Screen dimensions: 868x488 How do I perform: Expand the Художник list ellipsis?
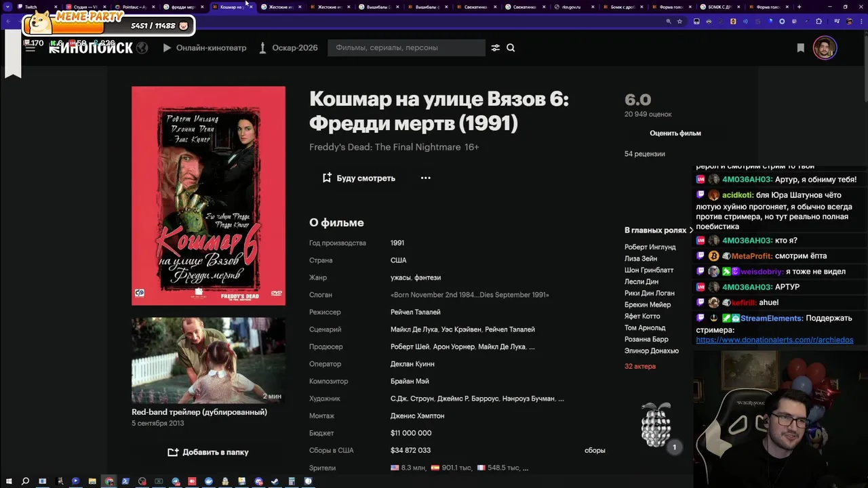561,399
